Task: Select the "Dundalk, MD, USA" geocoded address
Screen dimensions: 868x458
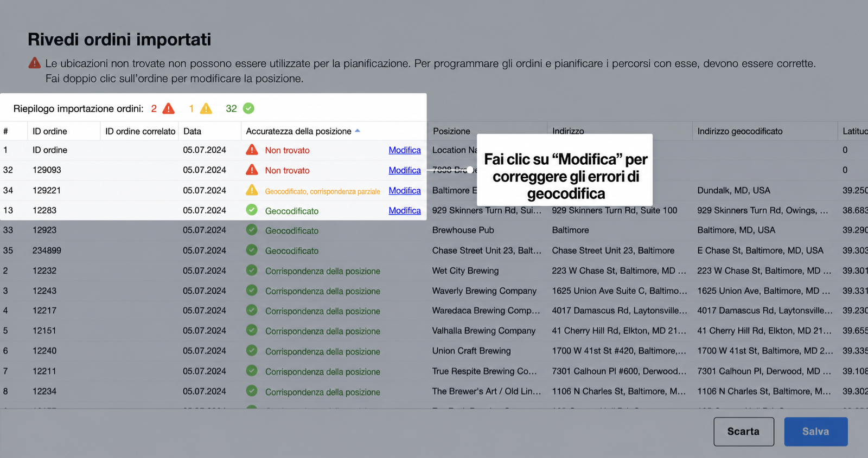Action: coord(733,190)
